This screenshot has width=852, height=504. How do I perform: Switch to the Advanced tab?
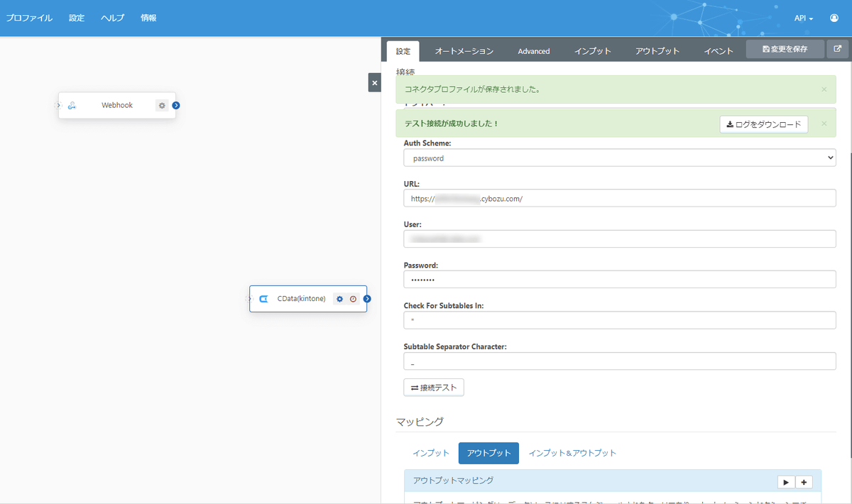pyautogui.click(x=534, y=51)
